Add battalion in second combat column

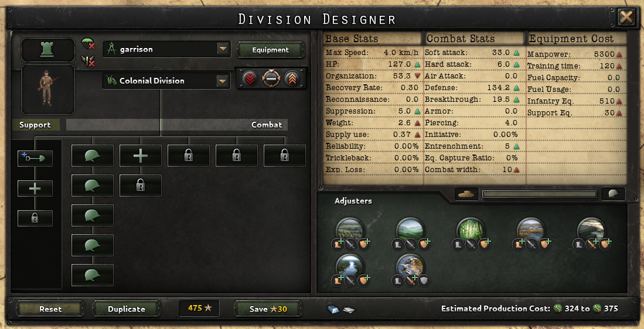[141, 156]
